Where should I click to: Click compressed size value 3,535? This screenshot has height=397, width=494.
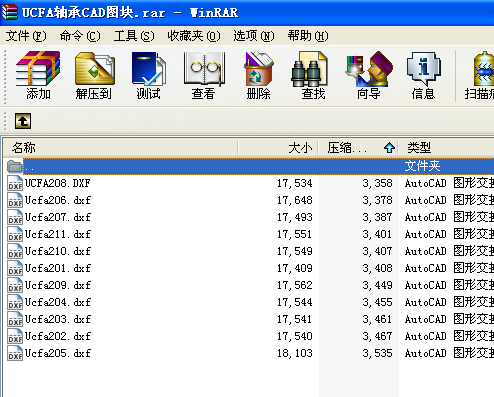tap(377, 353)
